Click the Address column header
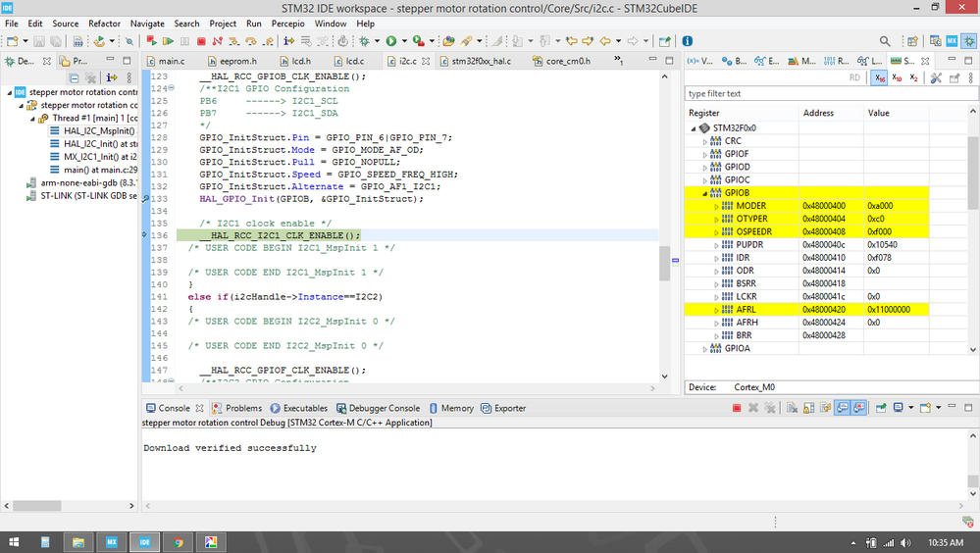This screenshot has width=980, height=553. (818, 113)
